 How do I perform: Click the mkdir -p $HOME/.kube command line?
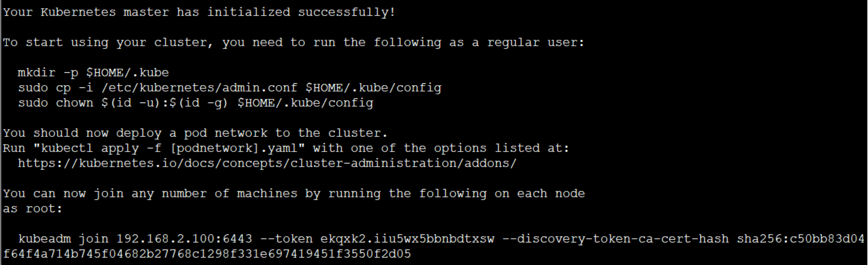(x=93, y=73)
